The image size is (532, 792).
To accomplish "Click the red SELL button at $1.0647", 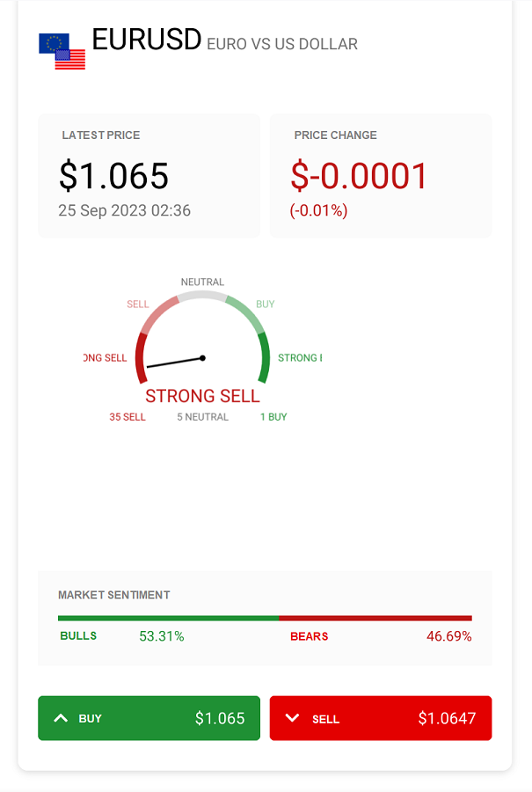I will (x=381, y=718).
